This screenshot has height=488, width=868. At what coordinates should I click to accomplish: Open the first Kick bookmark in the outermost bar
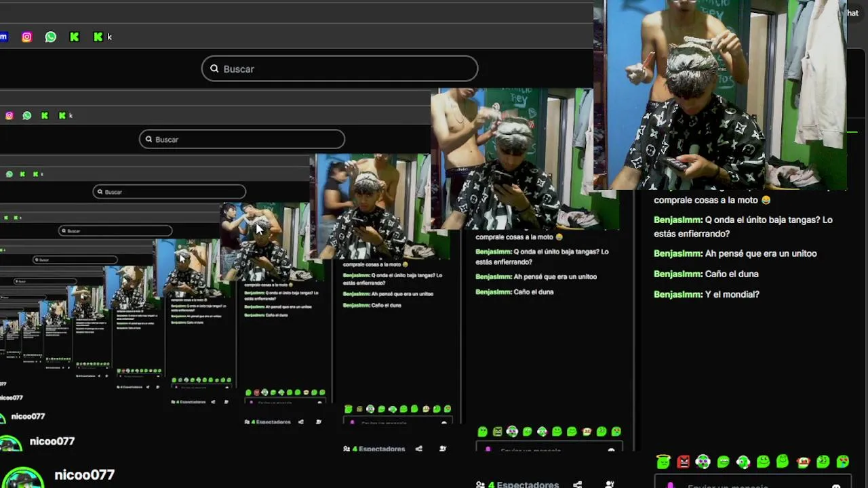click(x=75, y=37)
